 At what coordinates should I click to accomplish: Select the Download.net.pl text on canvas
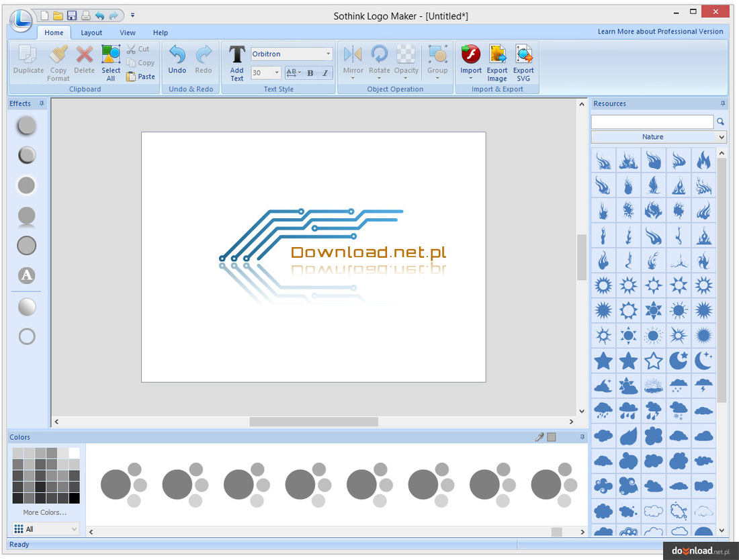point(369,252)
